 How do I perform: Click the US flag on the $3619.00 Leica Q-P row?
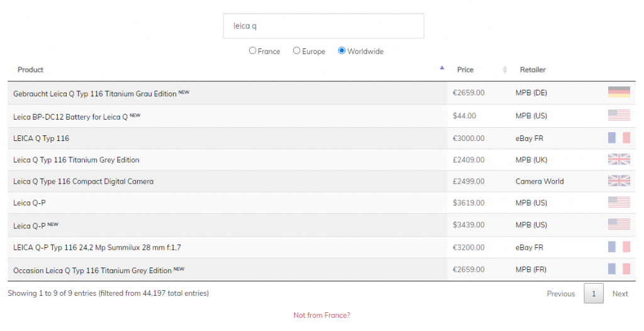point(619,203)
